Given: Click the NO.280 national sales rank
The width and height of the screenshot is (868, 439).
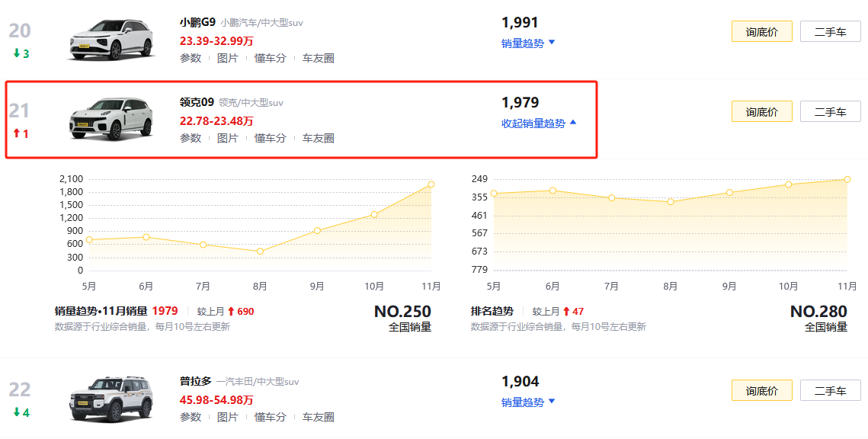Looking at the screenshot, I should [818, 312].
